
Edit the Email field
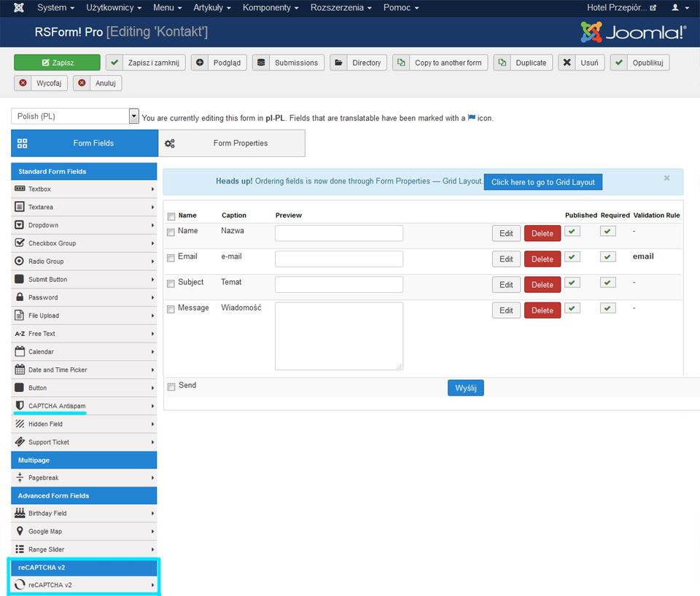click(506, 259)
